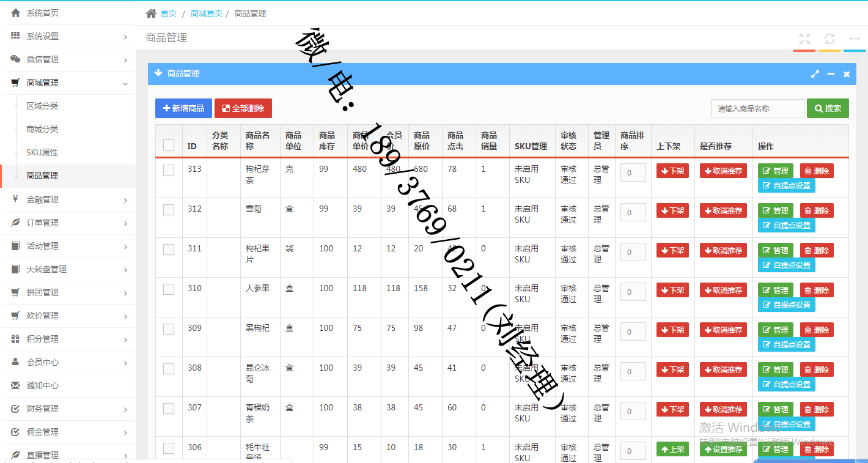
Task: Click the 全部删除 button
Action: (x=243, y=108)
